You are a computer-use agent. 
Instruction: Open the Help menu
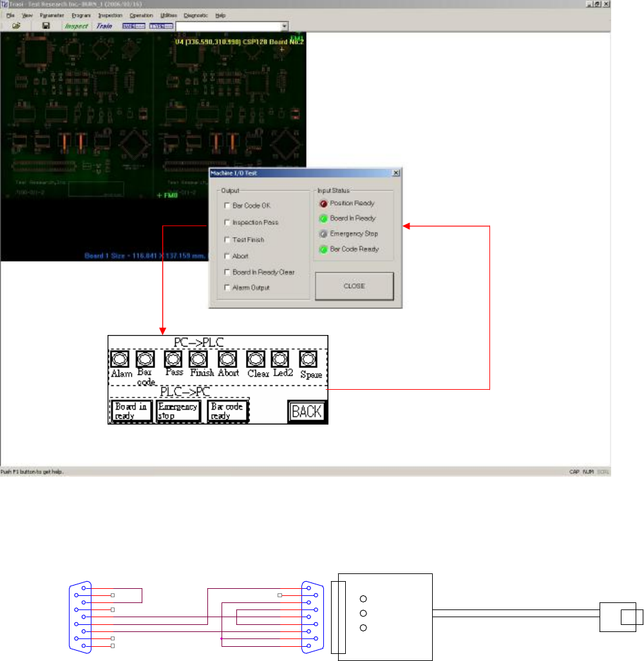220,15
